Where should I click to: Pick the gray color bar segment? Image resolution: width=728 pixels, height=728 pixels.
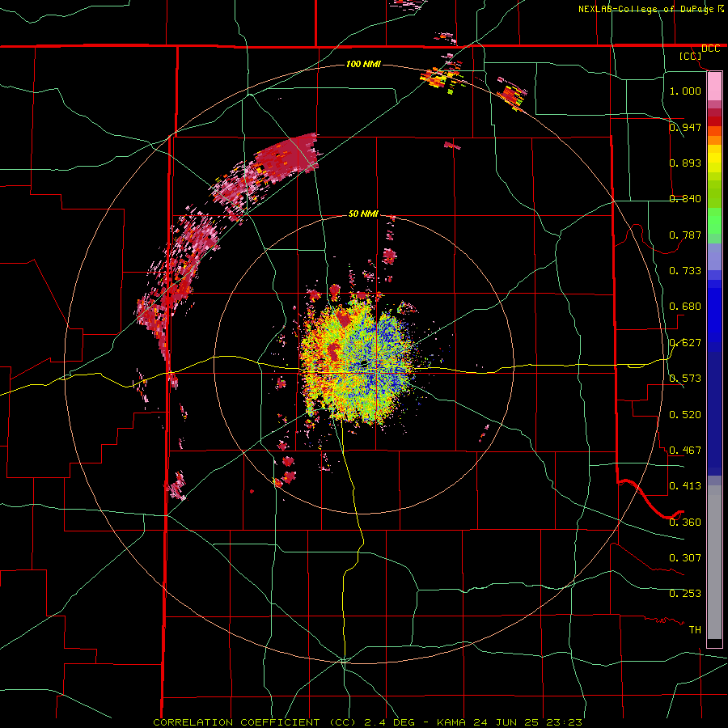click(x=714, y=562)
